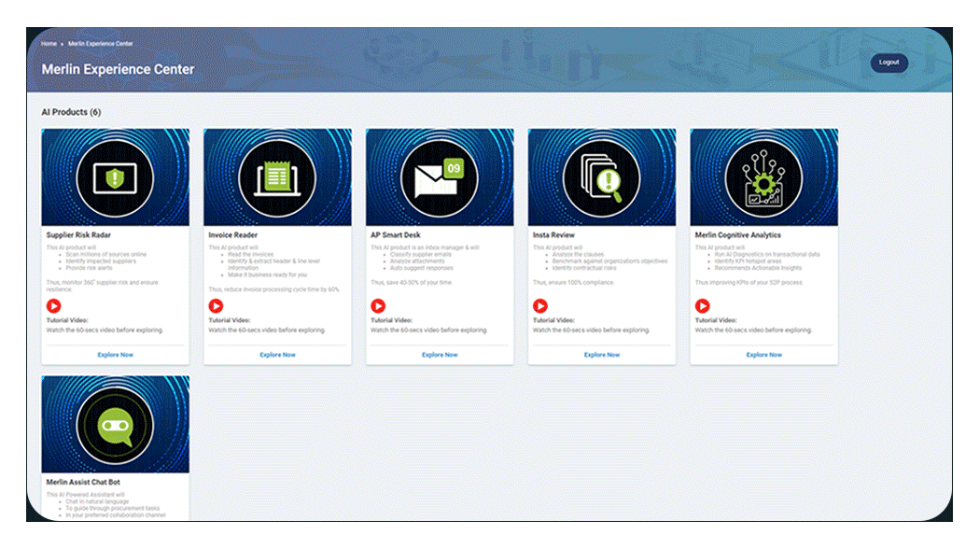Open Explore Now under Supplier Risk Radar
The image size is (980, 549).
click(115, 355)
